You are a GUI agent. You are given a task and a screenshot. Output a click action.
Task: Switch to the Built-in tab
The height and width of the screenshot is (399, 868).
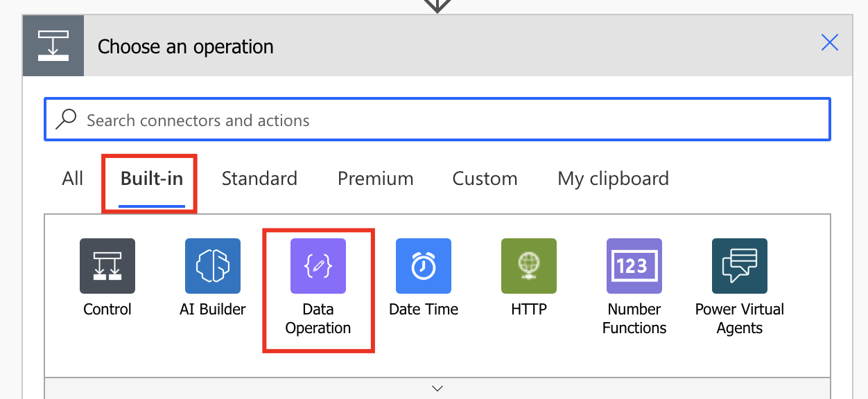152,179
